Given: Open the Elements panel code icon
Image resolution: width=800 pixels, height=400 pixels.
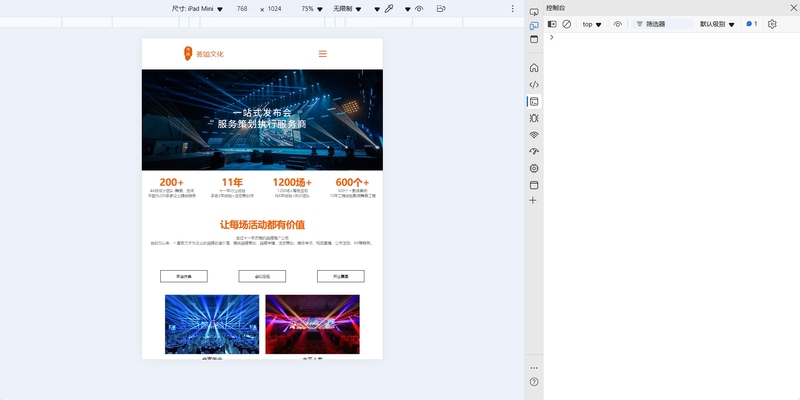Looking at the screenshot, I should [534, 85].
